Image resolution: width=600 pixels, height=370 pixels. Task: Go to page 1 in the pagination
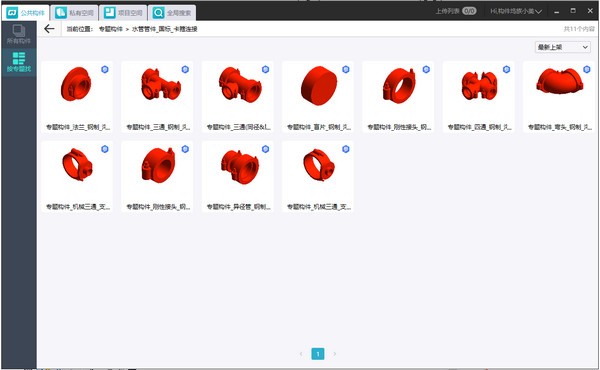coord(318,354)
